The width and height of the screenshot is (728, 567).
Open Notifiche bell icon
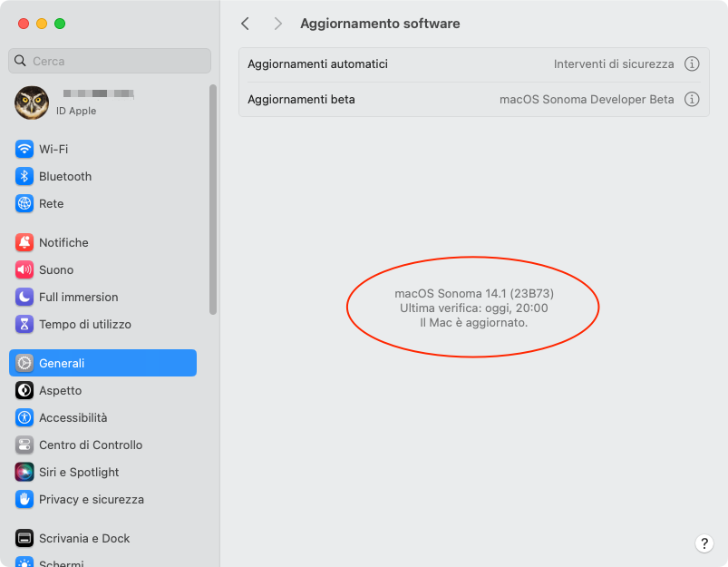click(24, 242)
